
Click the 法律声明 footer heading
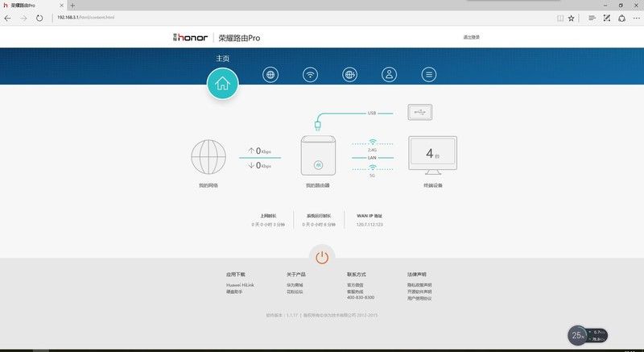417,275
